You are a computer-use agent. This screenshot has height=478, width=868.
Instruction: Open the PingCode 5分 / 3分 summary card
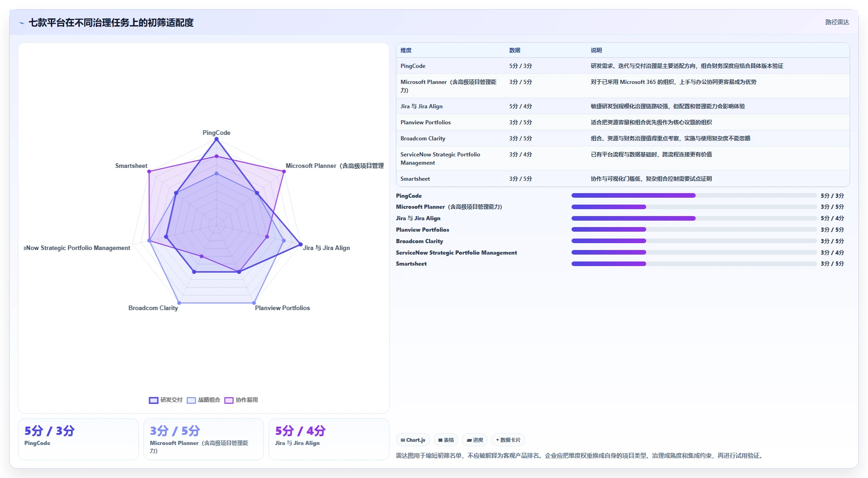[78, 439]
